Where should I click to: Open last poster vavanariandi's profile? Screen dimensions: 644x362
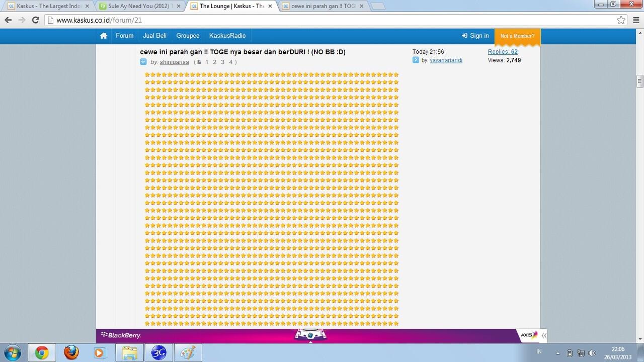coord(446,60)
